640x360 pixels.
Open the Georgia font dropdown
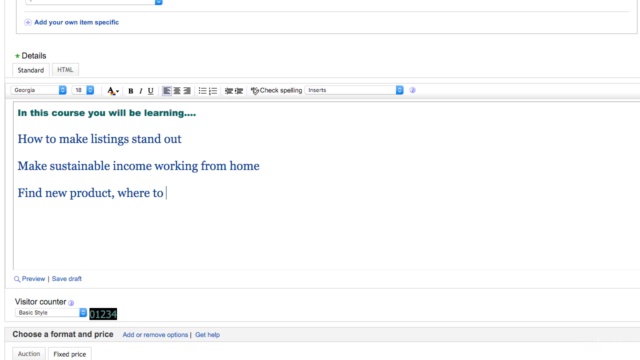pyautogui.click(x=38, y=90)
